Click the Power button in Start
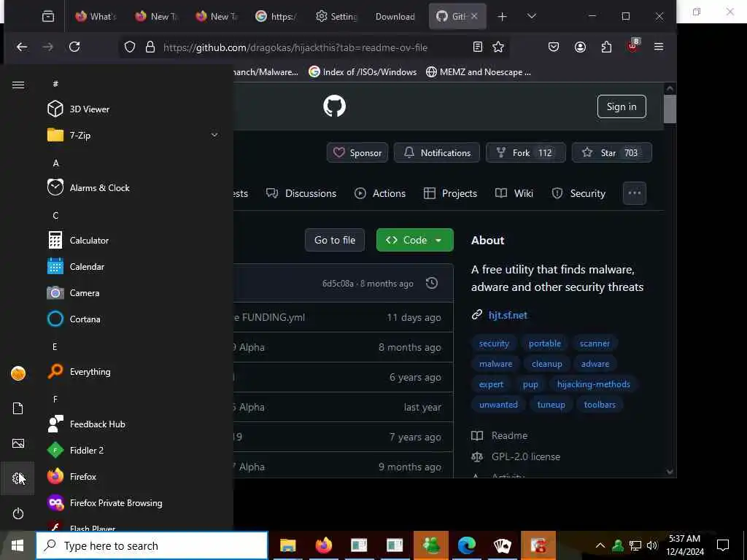The width and height of the screenshot is (747, 560). coord(18,513)
